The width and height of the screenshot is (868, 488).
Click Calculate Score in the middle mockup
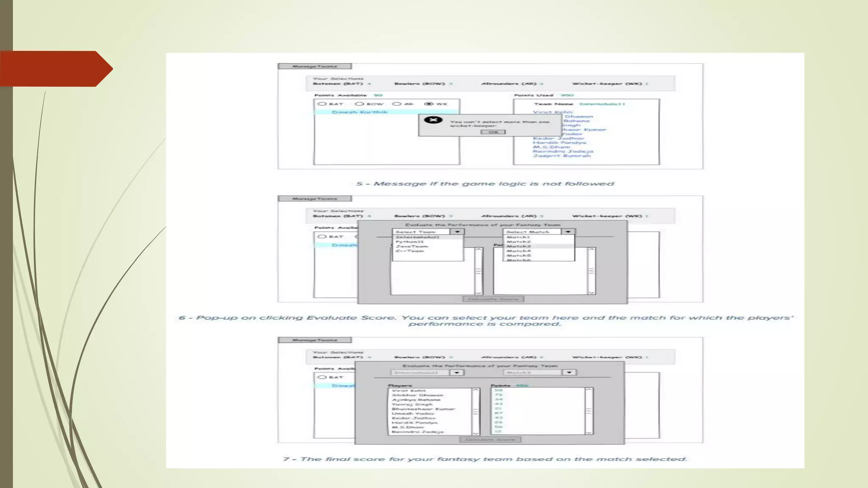[493, 299]
